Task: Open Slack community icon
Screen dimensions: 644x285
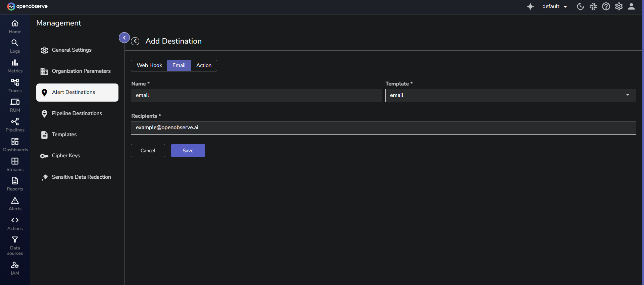Action: click(x=593, y=7)
